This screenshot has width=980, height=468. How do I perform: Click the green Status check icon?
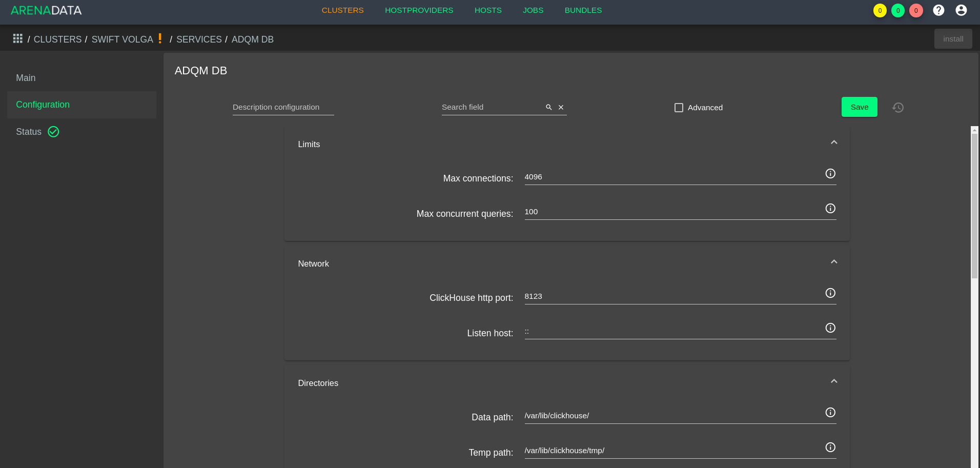(53, 132)
